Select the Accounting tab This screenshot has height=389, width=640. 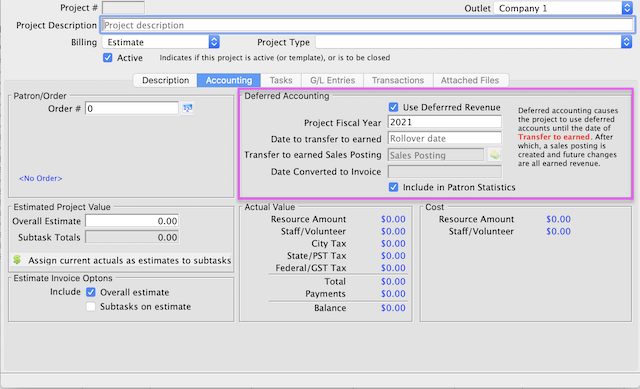[229, 80]
